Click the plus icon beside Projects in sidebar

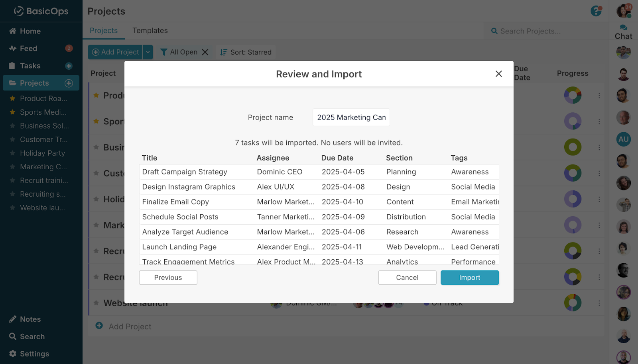click(69, 83)
